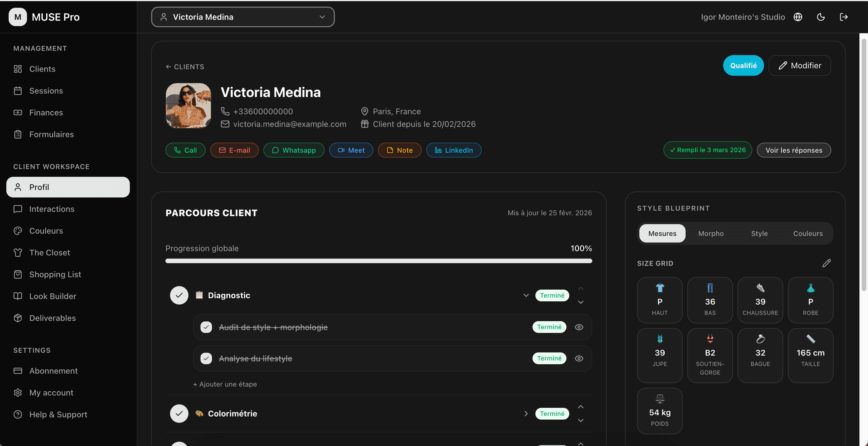
Task: Click Ajouter une étape link
Action: coord(225,384)
